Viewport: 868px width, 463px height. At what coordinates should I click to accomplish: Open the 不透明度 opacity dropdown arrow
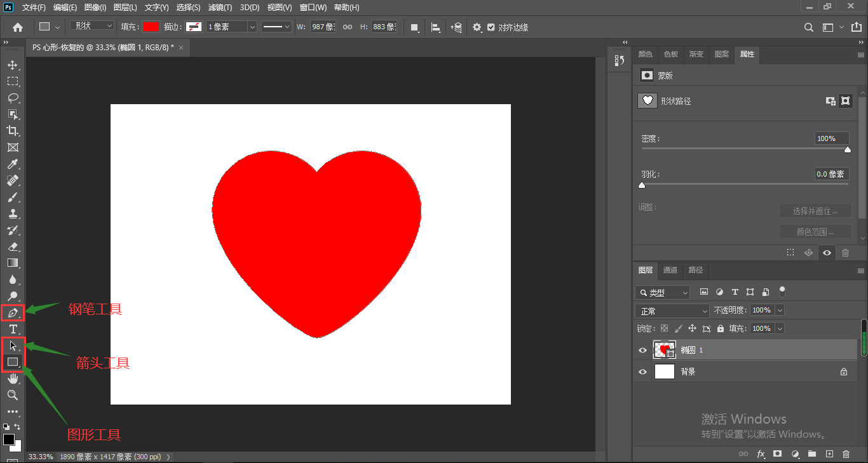coord(780,310)
